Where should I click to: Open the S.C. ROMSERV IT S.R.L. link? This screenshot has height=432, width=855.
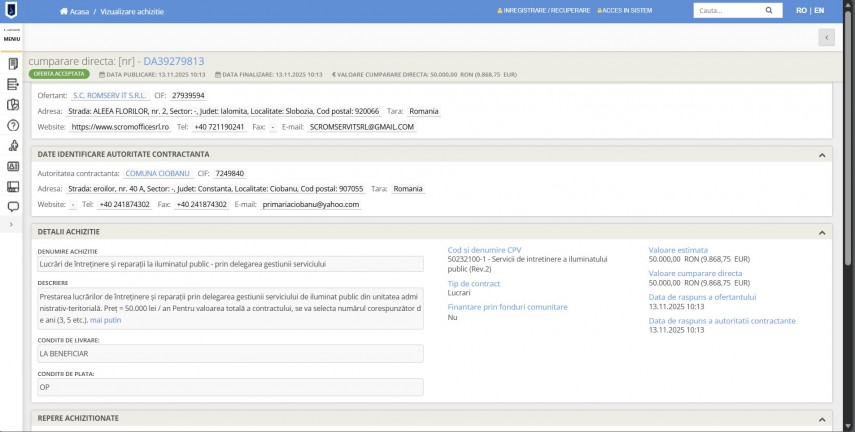pyautogui.click(x=109, y=95)
